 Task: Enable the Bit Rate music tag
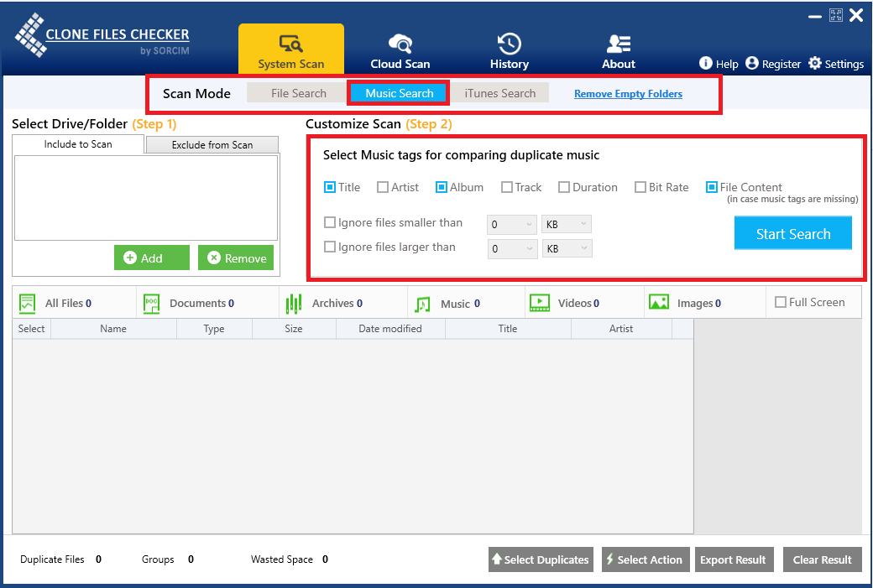point(640,187)
